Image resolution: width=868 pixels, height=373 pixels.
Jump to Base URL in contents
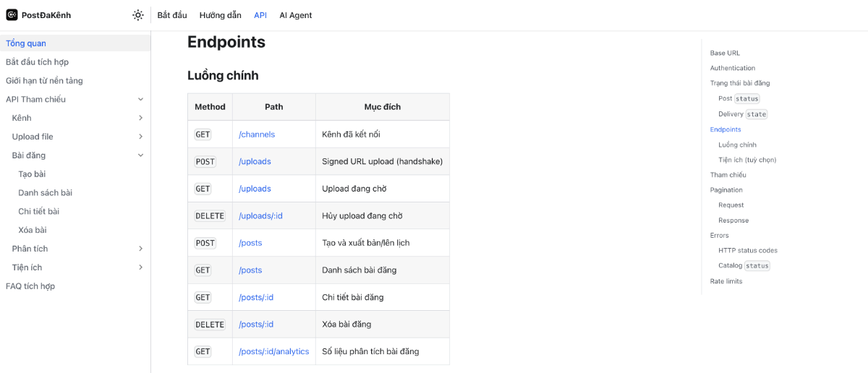(725, 53)
